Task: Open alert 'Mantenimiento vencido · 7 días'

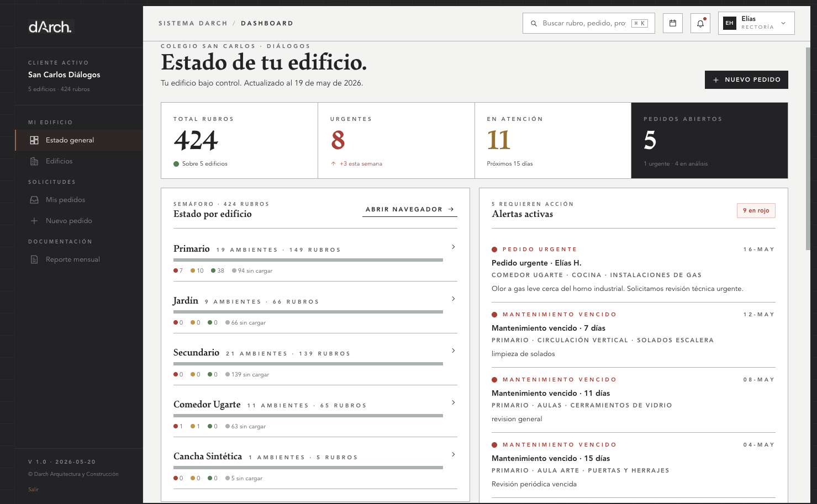Action: pyautogui.click(x=549, y=328)
